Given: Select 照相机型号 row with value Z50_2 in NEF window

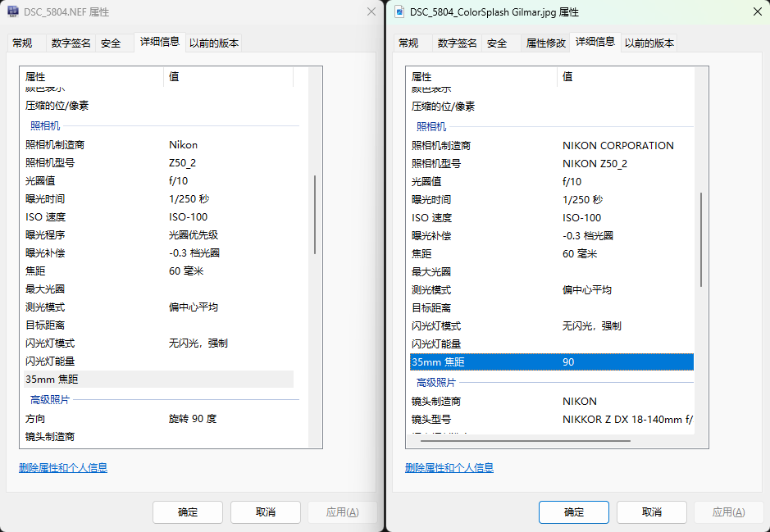Looking at the screenshot, I should pos(158,163).
